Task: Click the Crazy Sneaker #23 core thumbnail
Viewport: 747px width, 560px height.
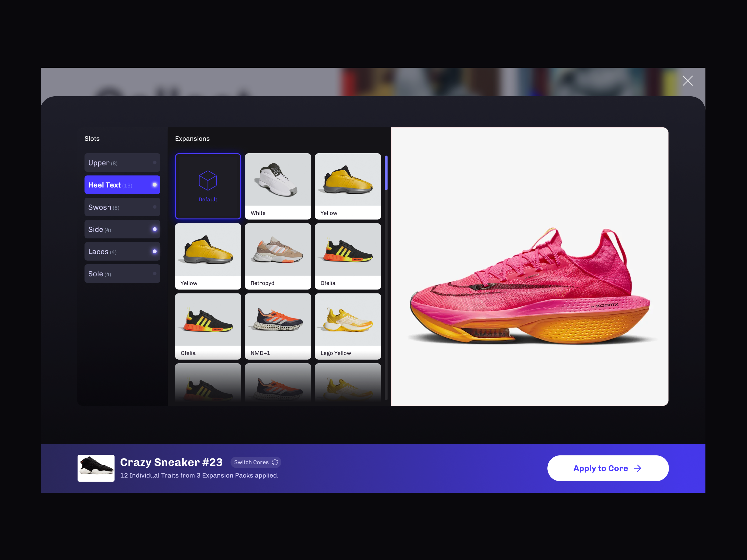Action: (96, 468)
